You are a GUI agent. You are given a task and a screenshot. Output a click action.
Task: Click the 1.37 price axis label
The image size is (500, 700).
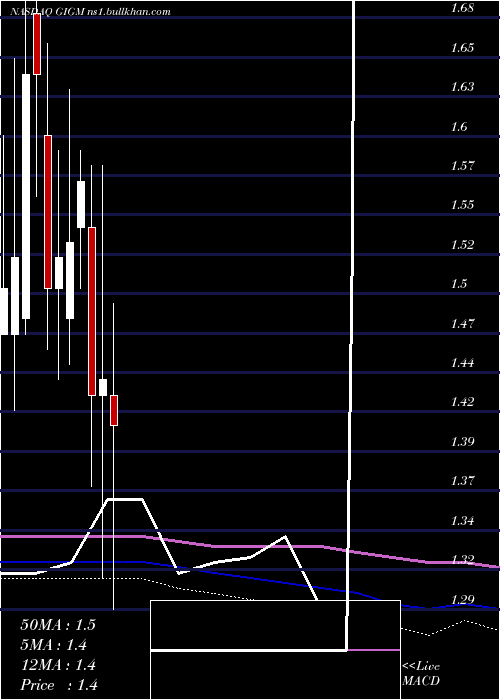[x=462, y=481]
